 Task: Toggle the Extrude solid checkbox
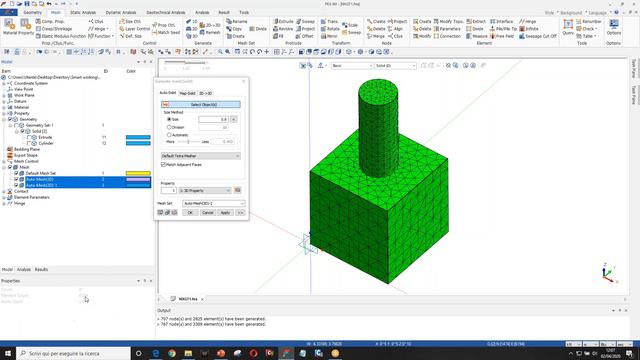(x=29, y=137)
